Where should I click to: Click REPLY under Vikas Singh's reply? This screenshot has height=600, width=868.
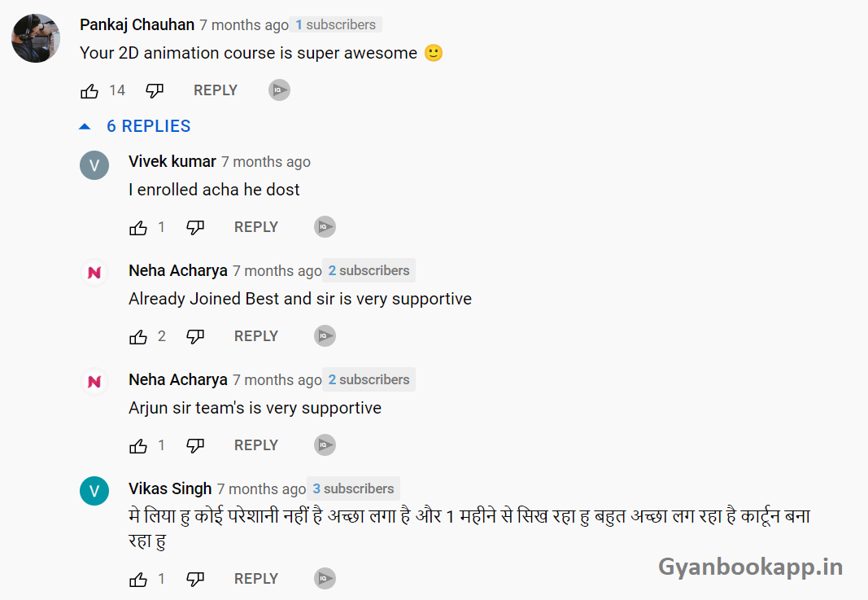255,578
